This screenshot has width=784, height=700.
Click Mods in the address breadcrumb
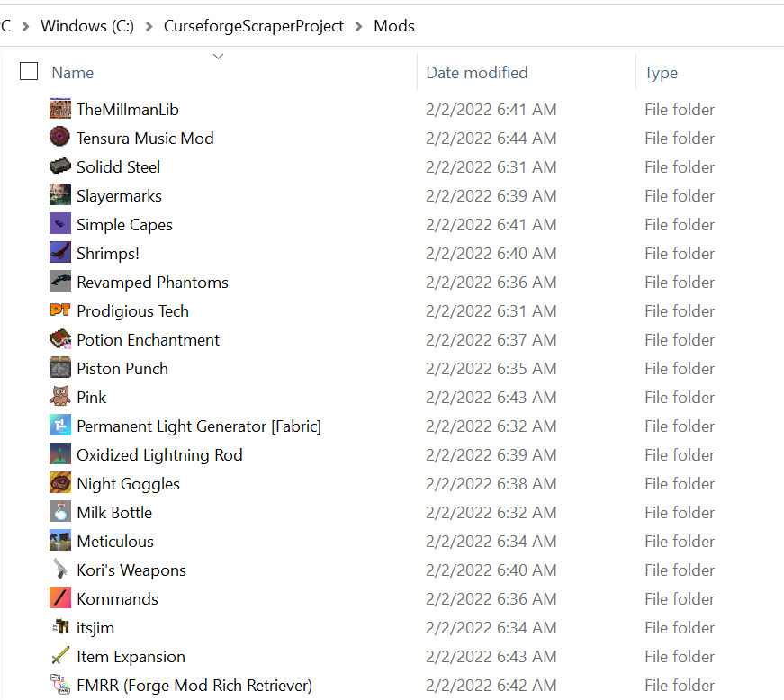click(394, 26)
